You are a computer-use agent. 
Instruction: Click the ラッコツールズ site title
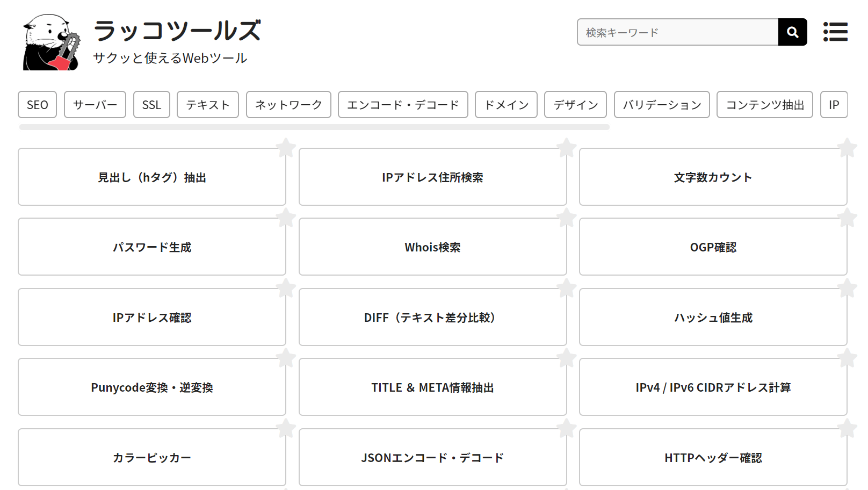(177, 31)
